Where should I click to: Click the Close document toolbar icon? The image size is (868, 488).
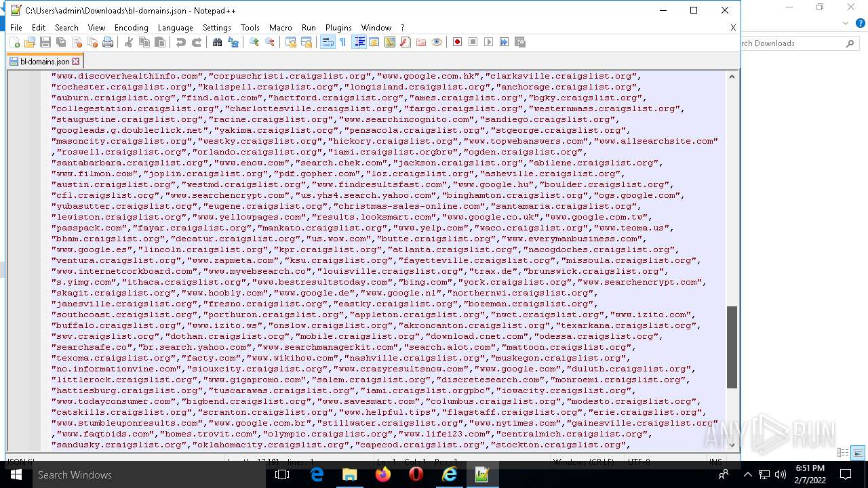coord(77,42)
